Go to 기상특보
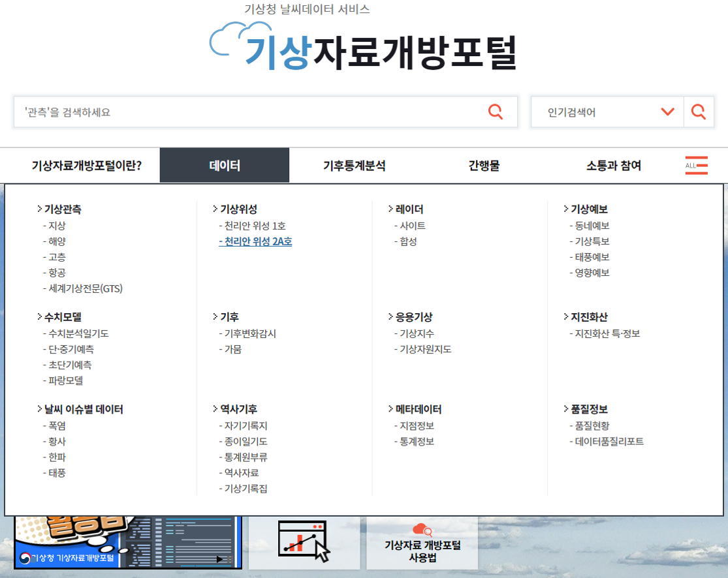 pos(590,241)
